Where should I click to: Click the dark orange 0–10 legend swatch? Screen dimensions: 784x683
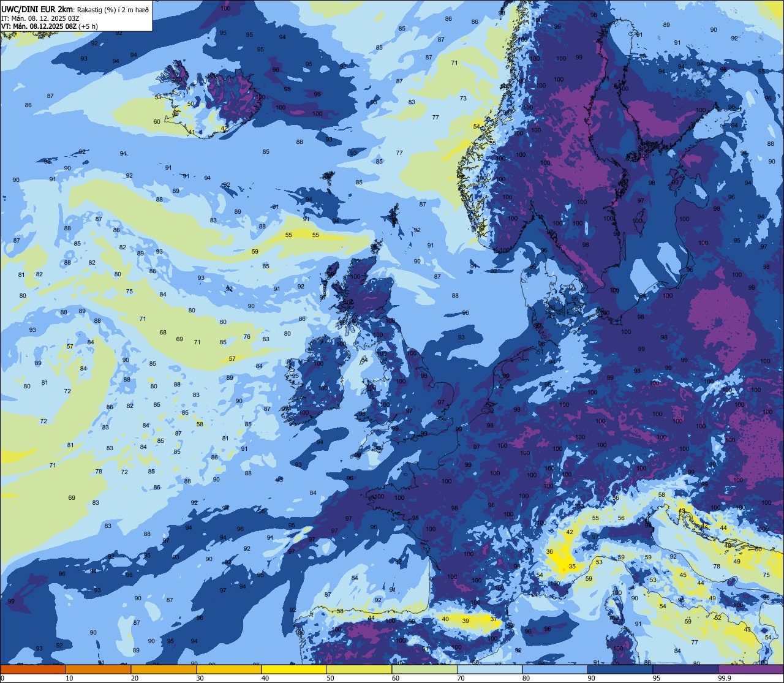[33, 669]
